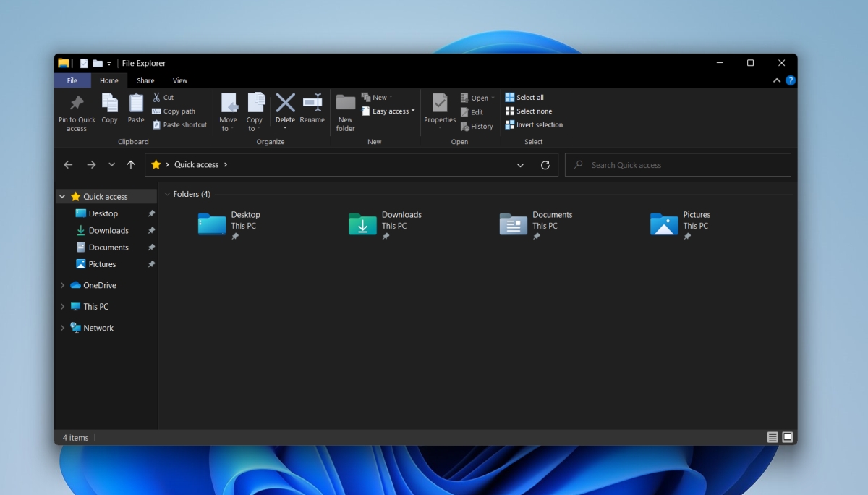868x495 pixels.
Task: Create a New folder from the ribbon
Action: [346, 103]
